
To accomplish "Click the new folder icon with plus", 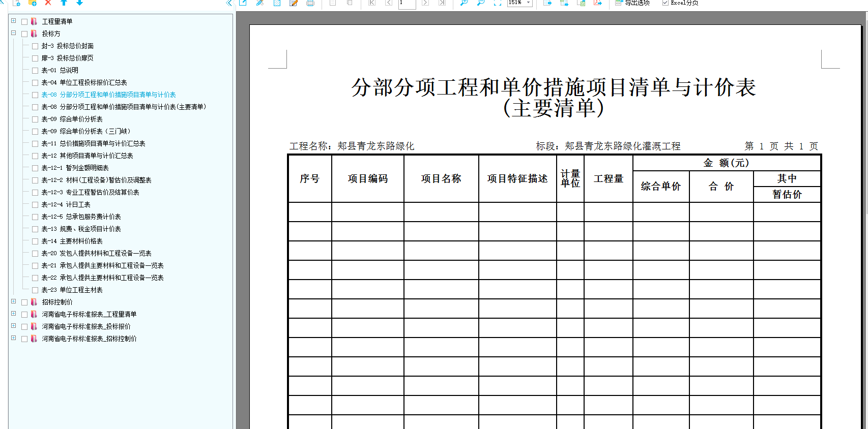I will click(33, 3).
